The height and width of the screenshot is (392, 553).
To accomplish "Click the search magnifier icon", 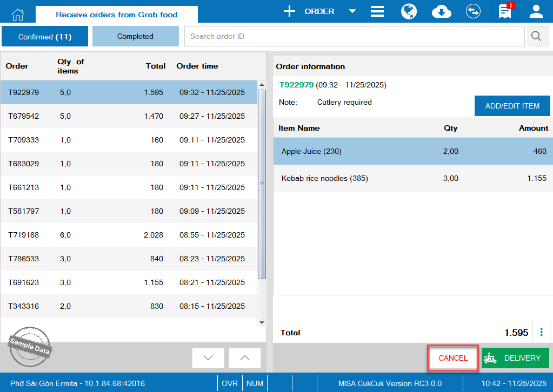I will point(536,36).
